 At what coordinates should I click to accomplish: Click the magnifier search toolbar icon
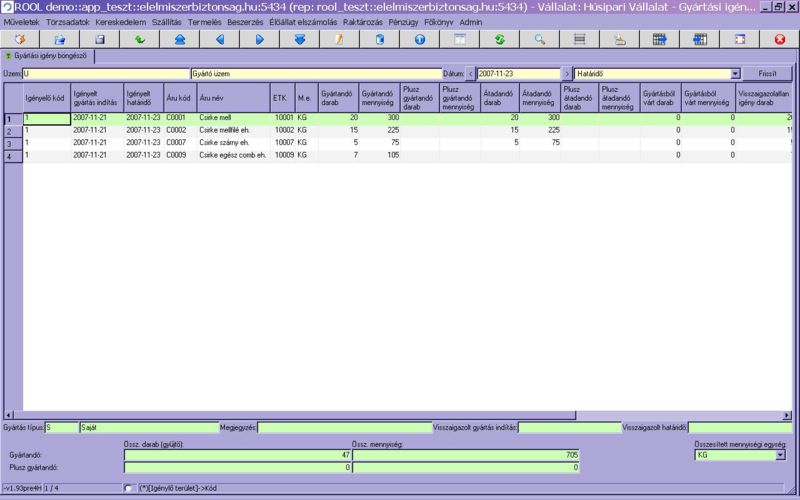[539, 39]
